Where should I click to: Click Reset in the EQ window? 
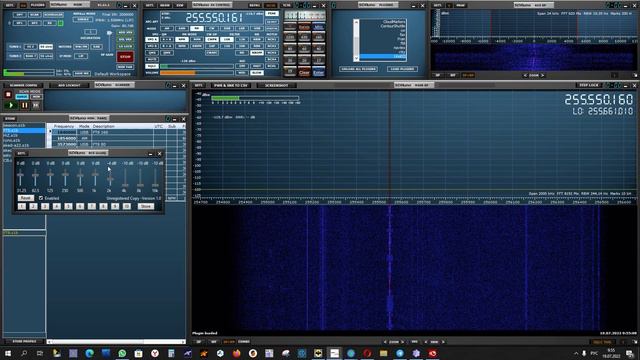(x=25, y=198)
